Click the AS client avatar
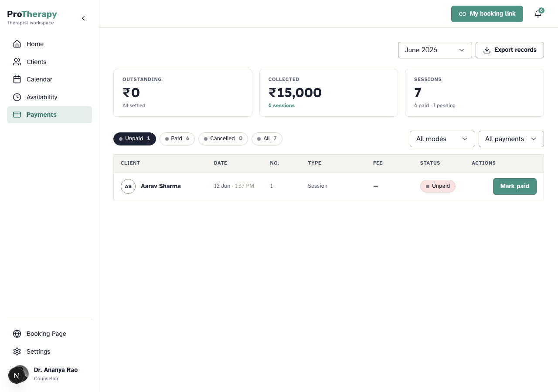 tap(128, 186)
